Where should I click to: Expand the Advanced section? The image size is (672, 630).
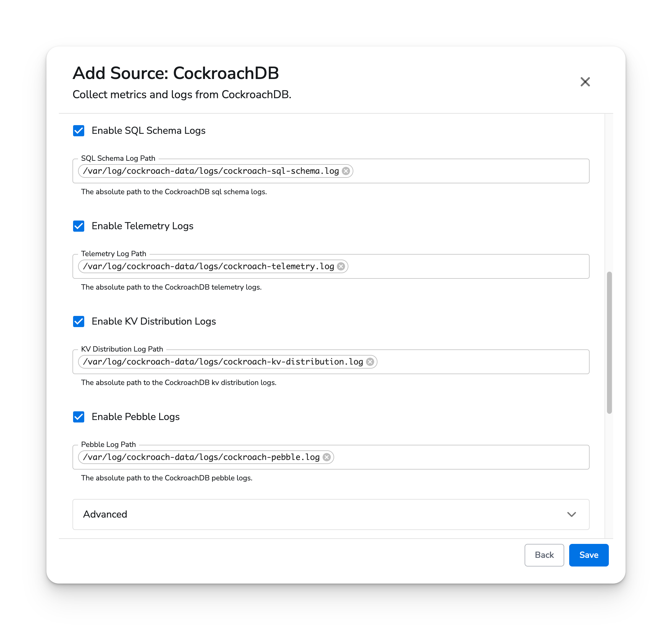click(331, 514)
